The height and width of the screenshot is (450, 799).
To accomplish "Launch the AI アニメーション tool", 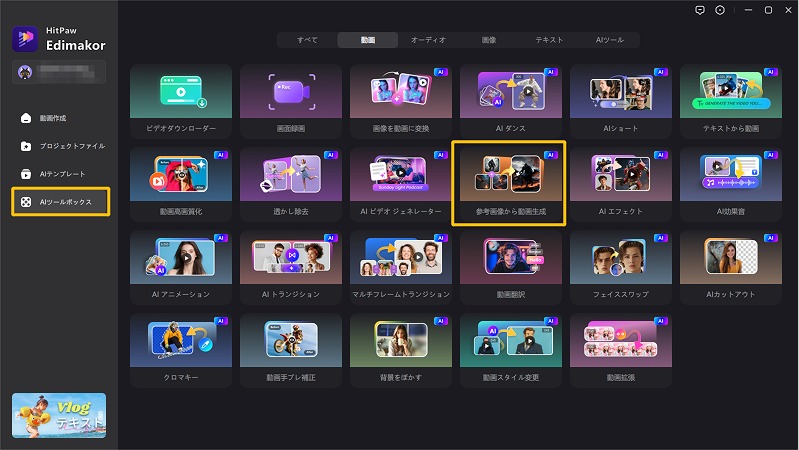I will 181,267.
